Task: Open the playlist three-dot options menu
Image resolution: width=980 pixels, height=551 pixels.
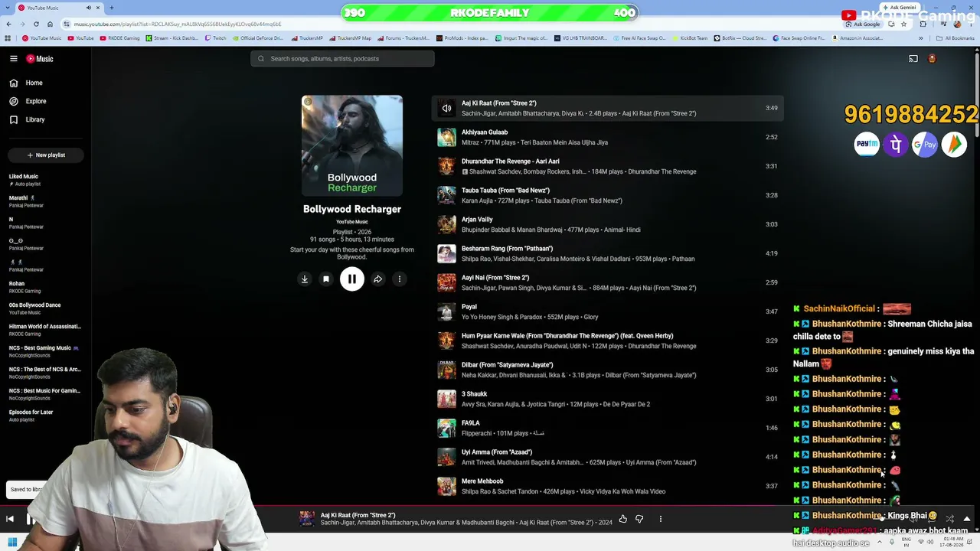Action: tap(400, 279)
